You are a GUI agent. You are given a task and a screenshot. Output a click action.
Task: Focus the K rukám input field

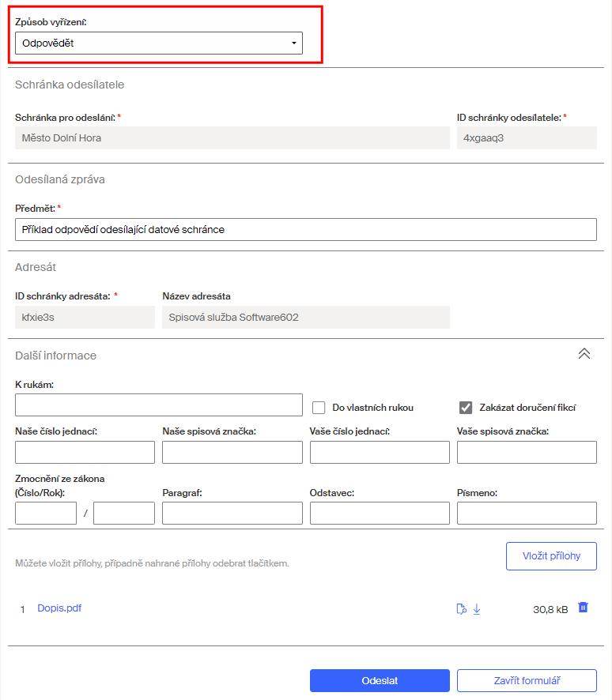[x=159, y=405]
